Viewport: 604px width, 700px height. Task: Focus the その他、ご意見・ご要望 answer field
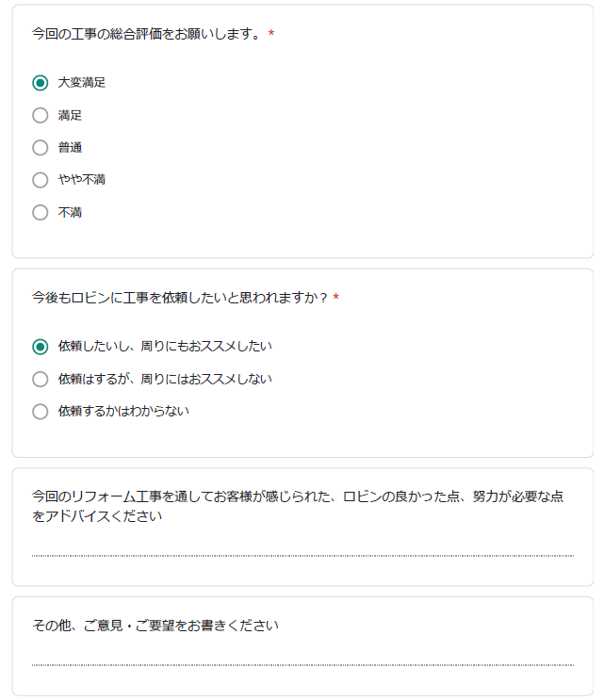pos(302,657)
